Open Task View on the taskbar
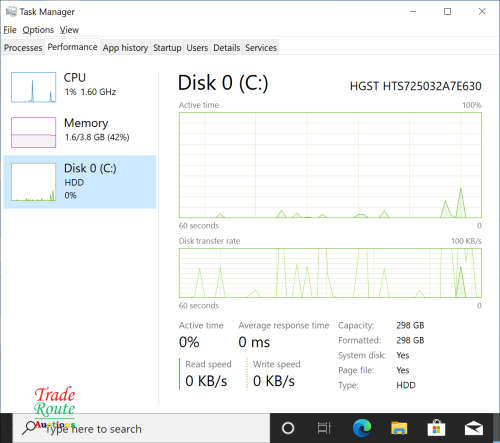Image resolution: width=500 pixels, height=443 pixels. (324, 428)
